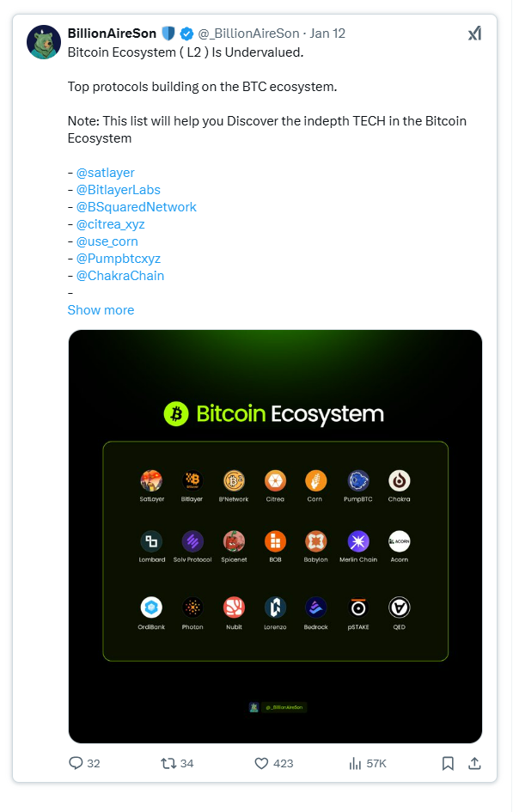
Task: Visit the @BSquaredNetwork mention
Action: click(137, 206)
